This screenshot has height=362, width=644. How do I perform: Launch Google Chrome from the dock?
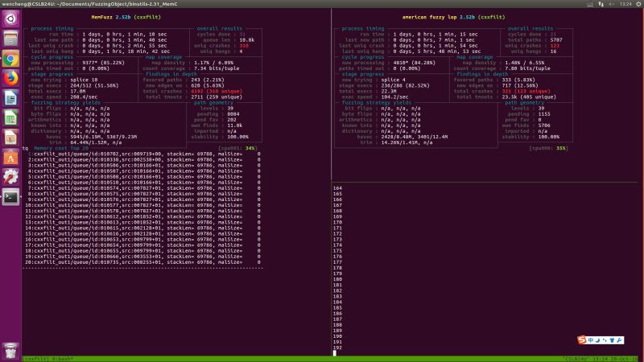(10, 59)
